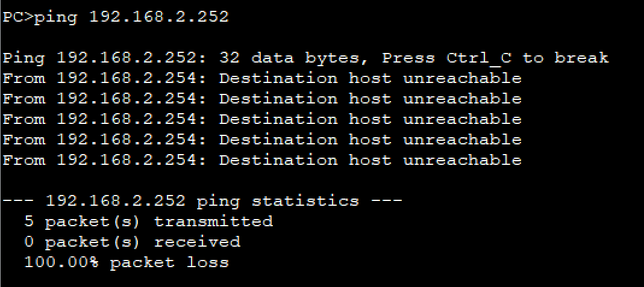The width and height of the screenshot is (644, 287).
Task: Click "host" in the fourth From line
Action: (x=370, y=140)
